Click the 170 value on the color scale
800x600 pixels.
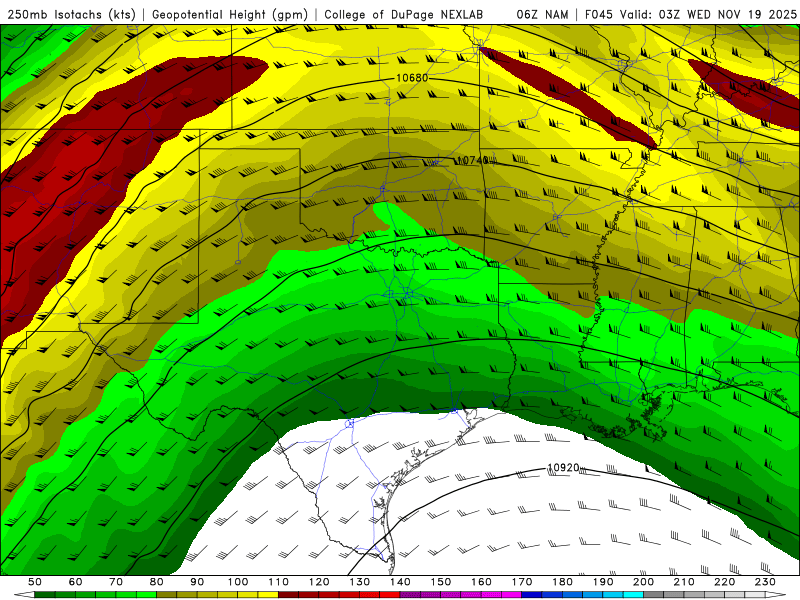point(522,582)
